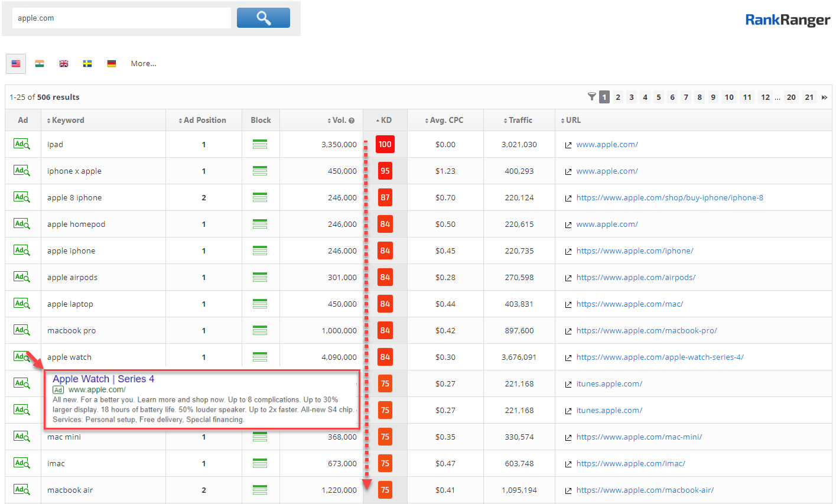Select the India flag icon
Screen dimensions: 836x504
(x=40, y=64)
